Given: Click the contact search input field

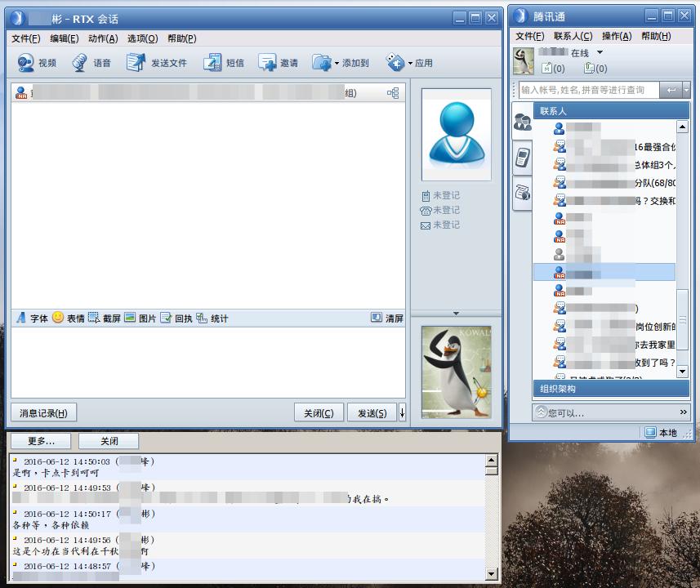Looking at the screenshot, I should point(589,90).
